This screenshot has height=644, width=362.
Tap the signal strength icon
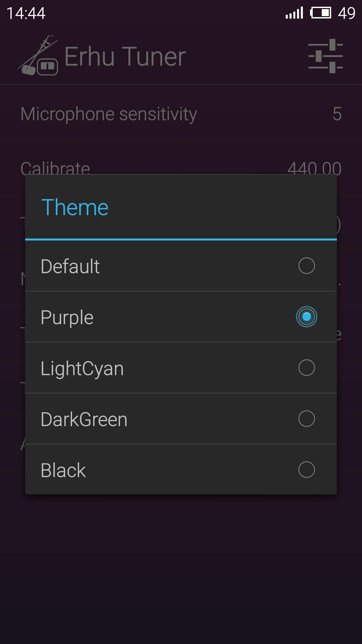tap(294, 13)
